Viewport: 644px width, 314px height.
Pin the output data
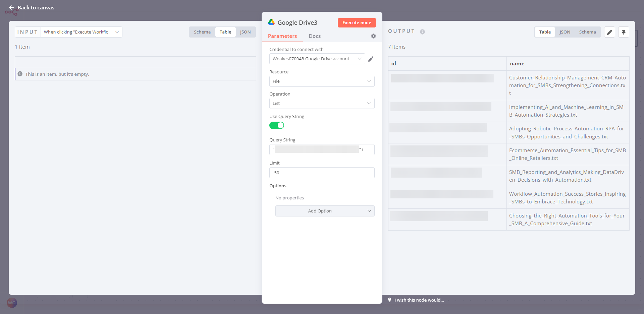(624, 32)
